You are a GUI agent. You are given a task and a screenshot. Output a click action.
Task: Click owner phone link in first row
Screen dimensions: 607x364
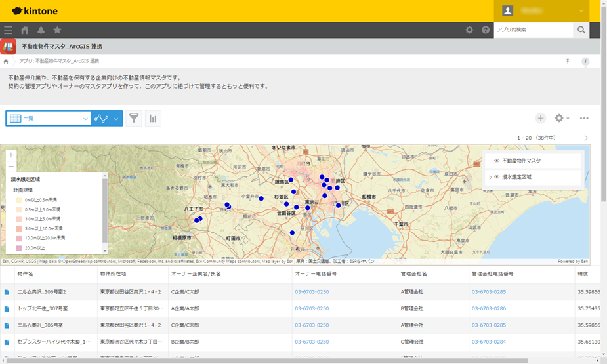(x=312, y=291)
